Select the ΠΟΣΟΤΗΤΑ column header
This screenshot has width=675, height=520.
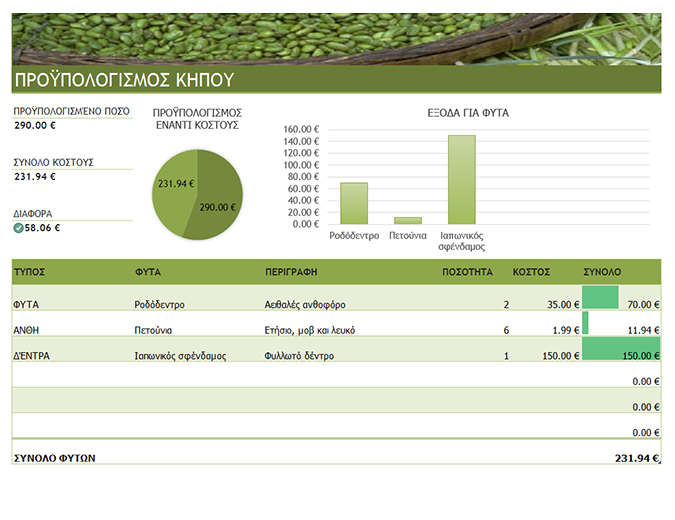coord(467,272)
